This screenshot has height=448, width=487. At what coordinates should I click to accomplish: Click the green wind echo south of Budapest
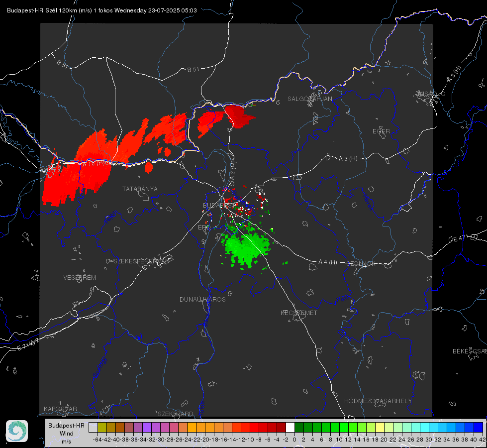247,247
